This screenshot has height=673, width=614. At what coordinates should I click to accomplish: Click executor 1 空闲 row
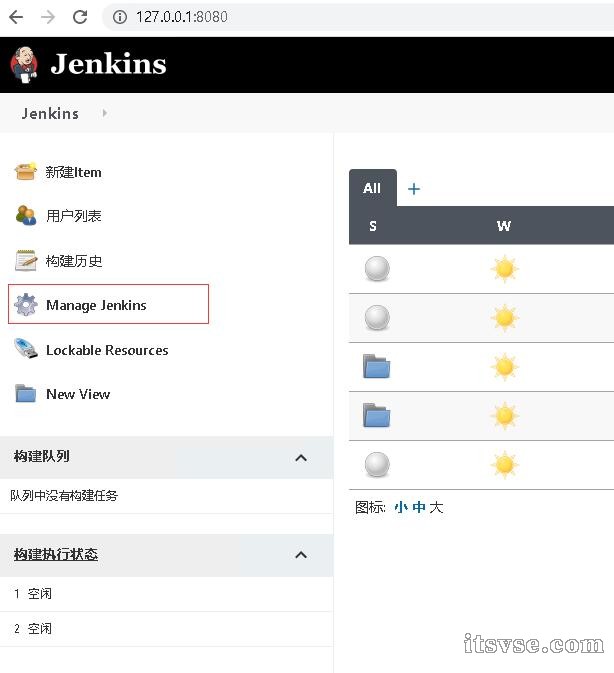coord(166,594)
